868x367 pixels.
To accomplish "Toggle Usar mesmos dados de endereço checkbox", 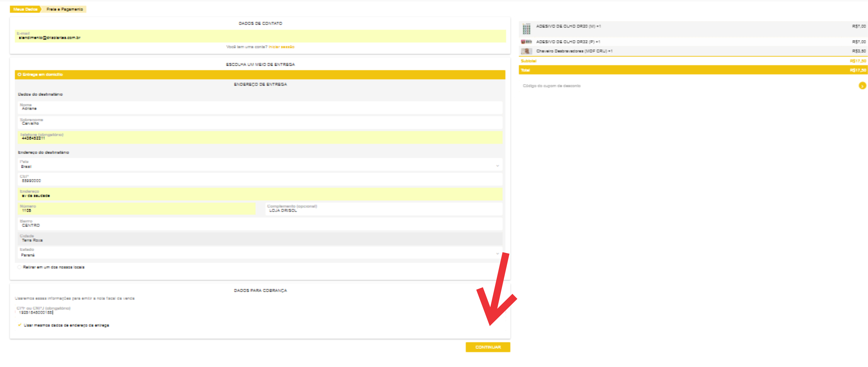I will tap(20, 325).
